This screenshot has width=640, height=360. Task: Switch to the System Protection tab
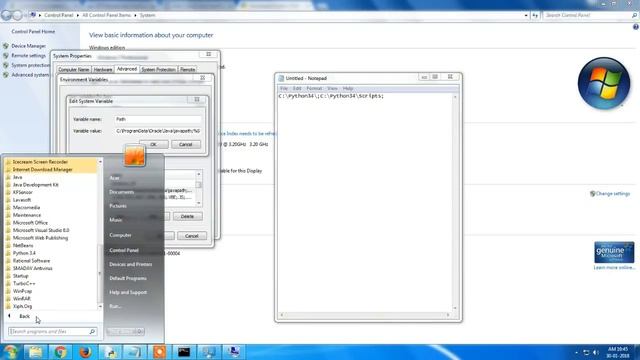pyautogui.click(x=158, y=70)
